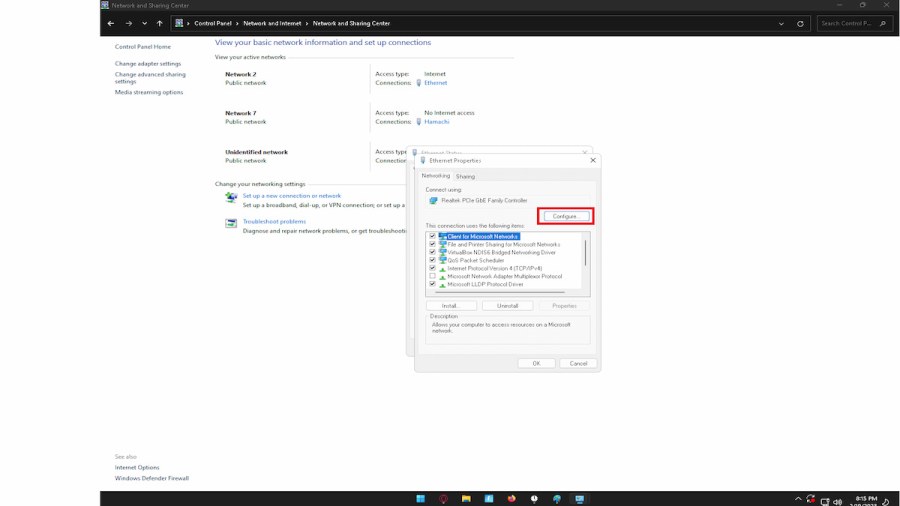
Task: Click the Troubleshoot problems icon
Action: [x=232, y=224]
